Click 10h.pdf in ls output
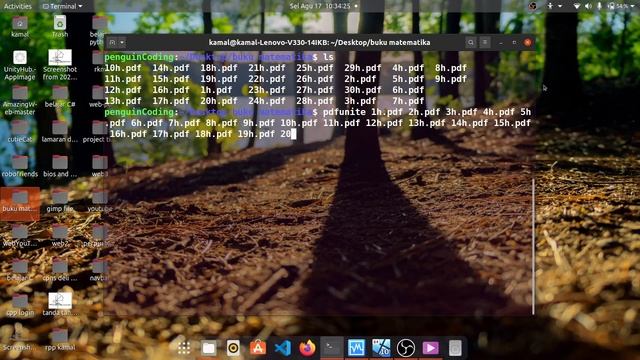The width and height of the screenshot is (640, 360). (x=123, y=68)
